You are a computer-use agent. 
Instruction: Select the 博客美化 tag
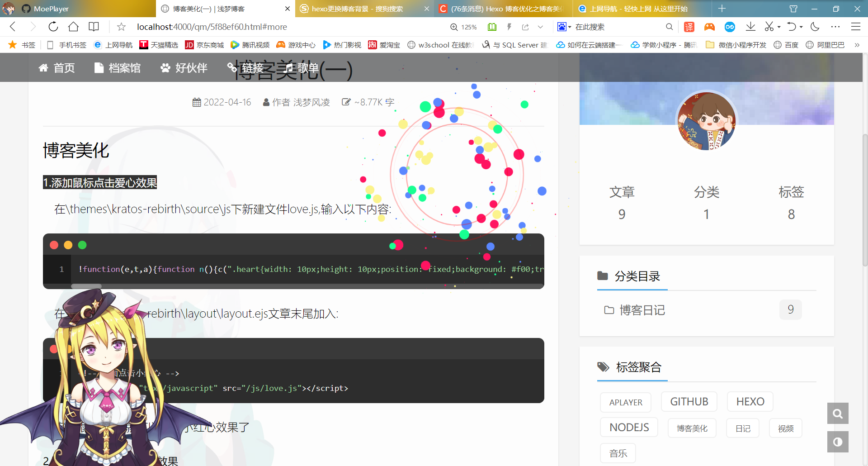coord(692,428)
